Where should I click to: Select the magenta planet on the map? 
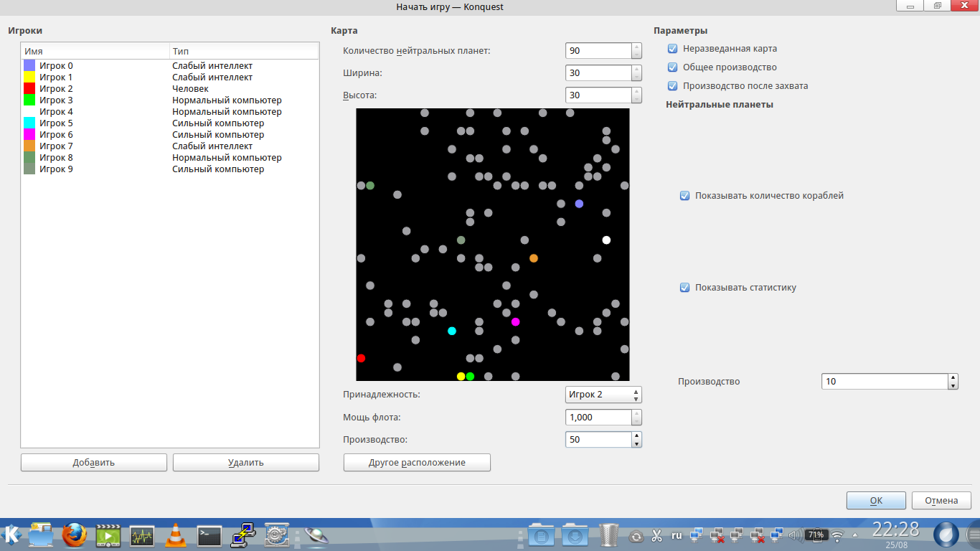click(515, 321)
